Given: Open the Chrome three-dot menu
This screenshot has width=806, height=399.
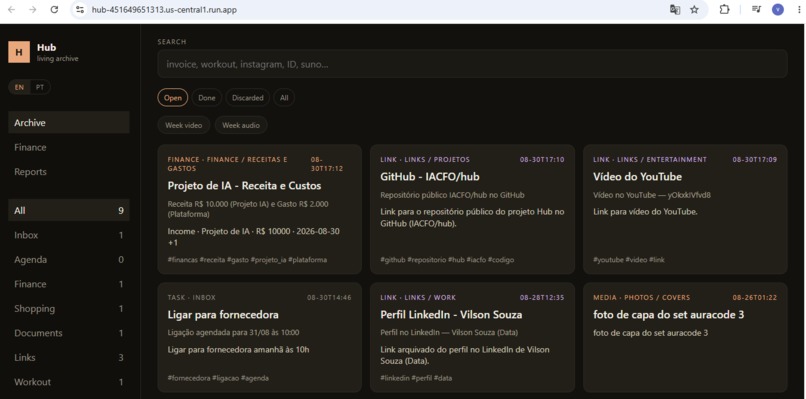Looking at the screenshot, I should point(799,9).
